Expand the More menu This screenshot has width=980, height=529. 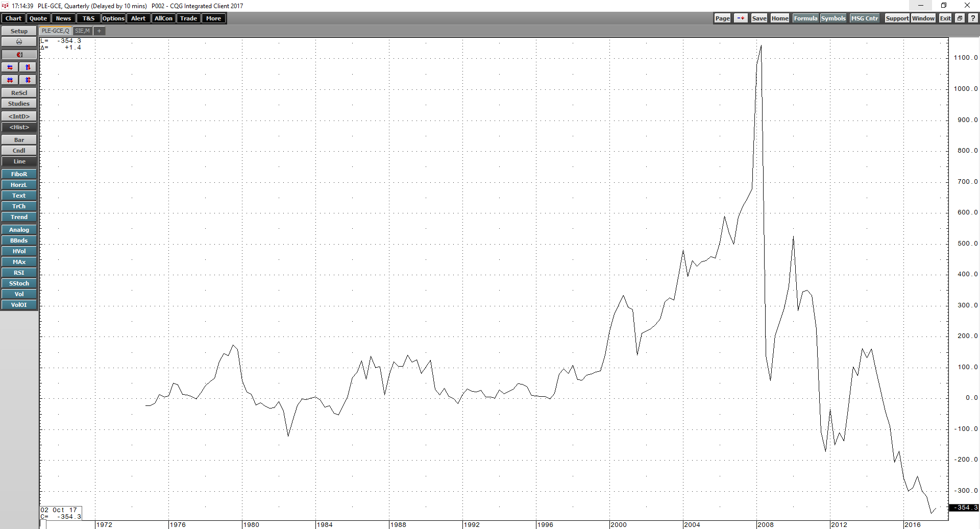click(x=213, y=18)
